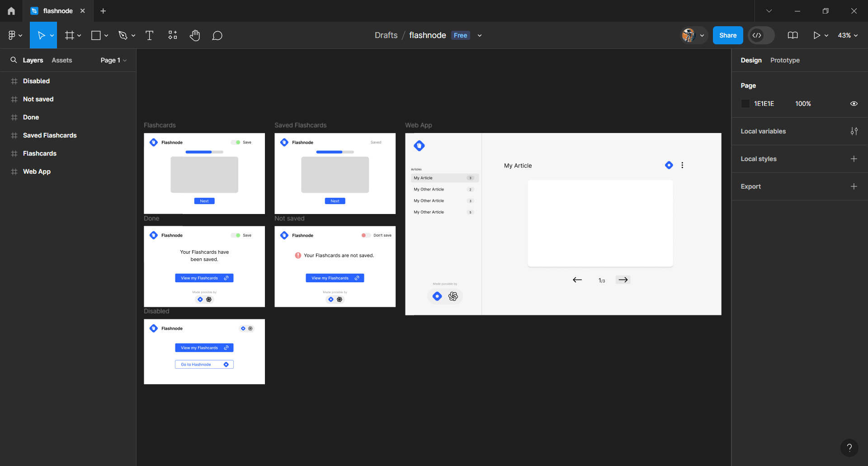Viewport: 868px width, 466px height.
Task: Toggle the Don't save switch
Action: [x=366, y=235]
